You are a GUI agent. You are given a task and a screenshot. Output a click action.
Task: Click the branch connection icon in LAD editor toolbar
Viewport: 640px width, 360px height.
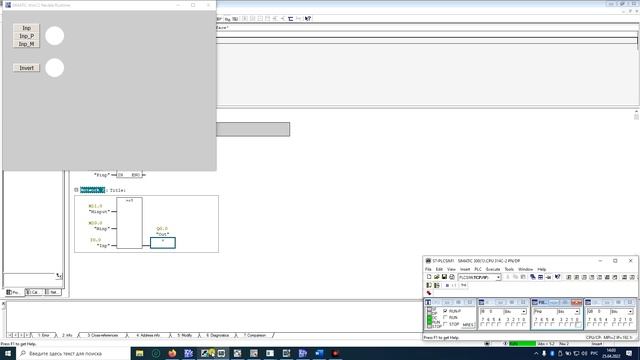point(291,18)
